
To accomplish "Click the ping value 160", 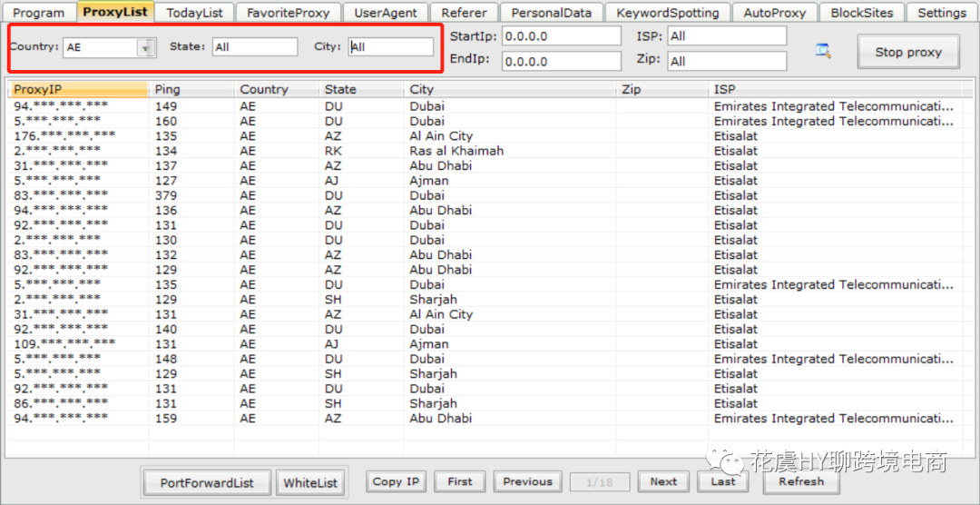I will (166, 121).
